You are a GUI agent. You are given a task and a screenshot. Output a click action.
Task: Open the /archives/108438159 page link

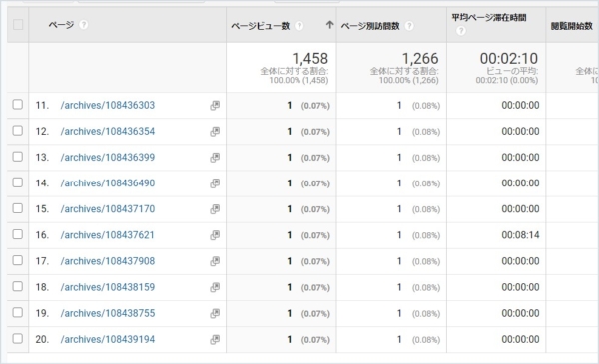(x=108, y=287)
